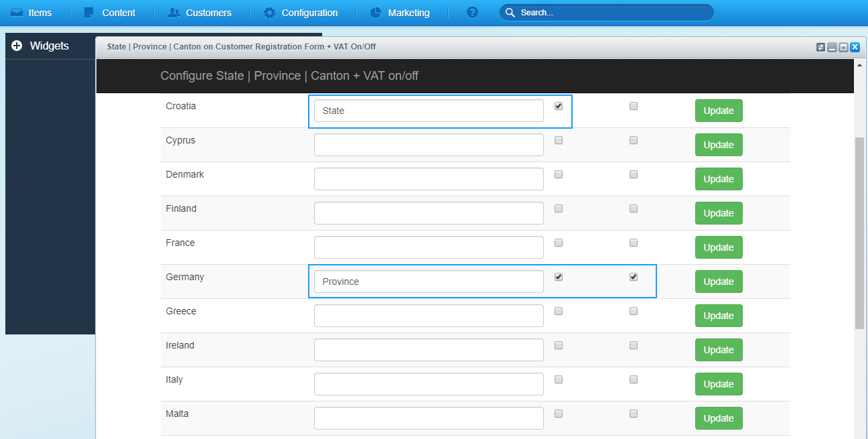Check the first checkbox for Ireland
The height and width of the screenshot is (439, 868).
[x=559, y=345]
